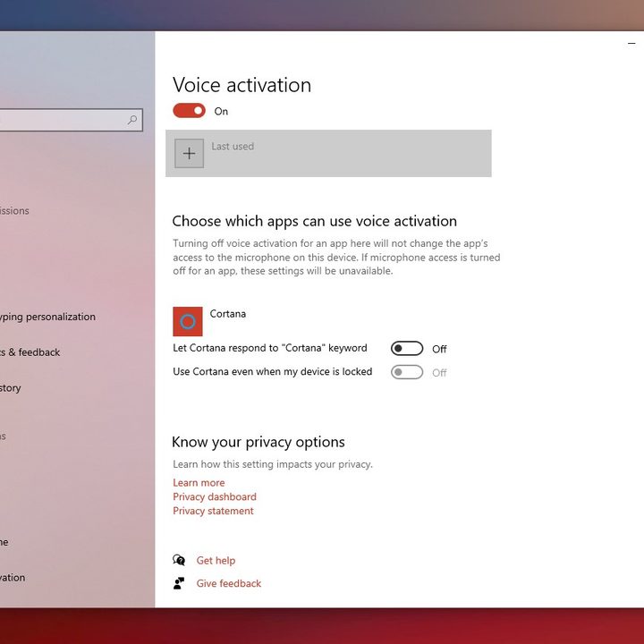Click 'Know your privacy options' heading
Viewport: 644px width, 644px height.
pos(258,442)
